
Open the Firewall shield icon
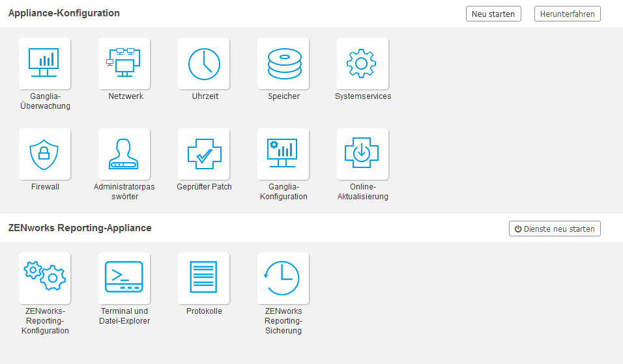click(44, 154)
